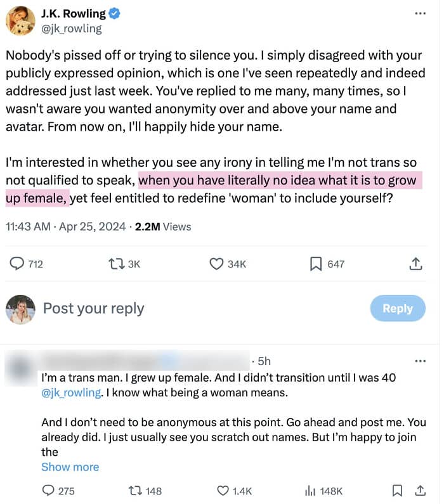This screenshot has width=444, height=504.
Task: Like J.K. Rowling's post with heart icon
Action: point(218,264)
